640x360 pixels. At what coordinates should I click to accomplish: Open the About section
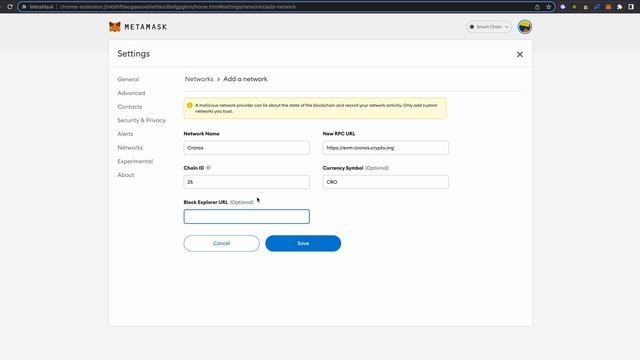[126, 175]
